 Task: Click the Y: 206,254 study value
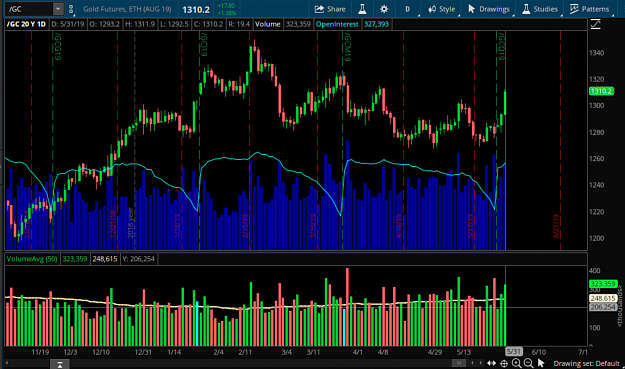pos(138,259)
